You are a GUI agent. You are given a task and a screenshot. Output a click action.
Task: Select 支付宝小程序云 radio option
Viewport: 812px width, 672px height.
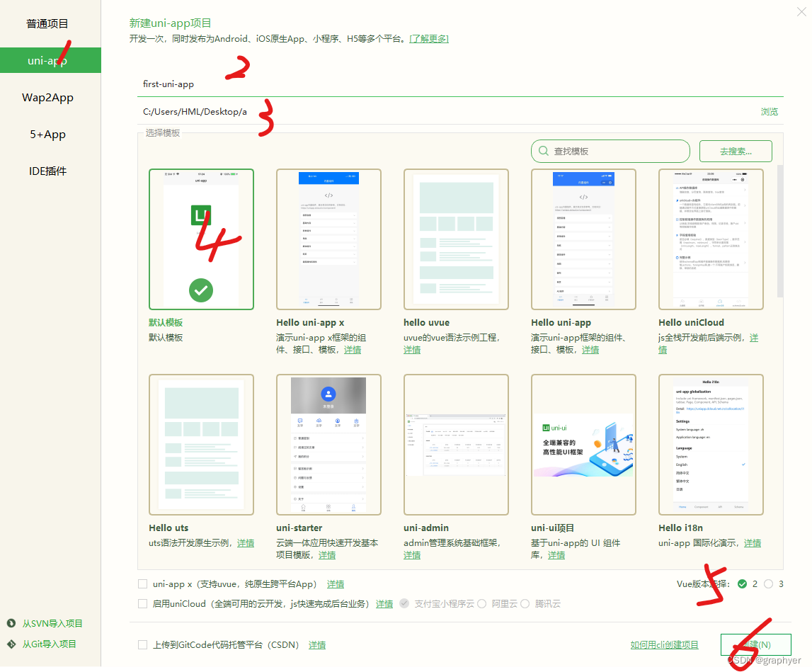[x=404, y=603]
